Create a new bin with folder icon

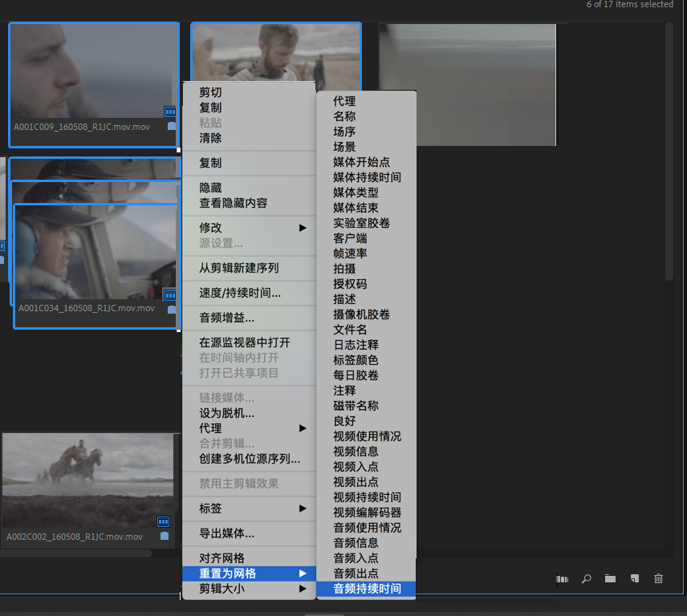coord(610,578)
